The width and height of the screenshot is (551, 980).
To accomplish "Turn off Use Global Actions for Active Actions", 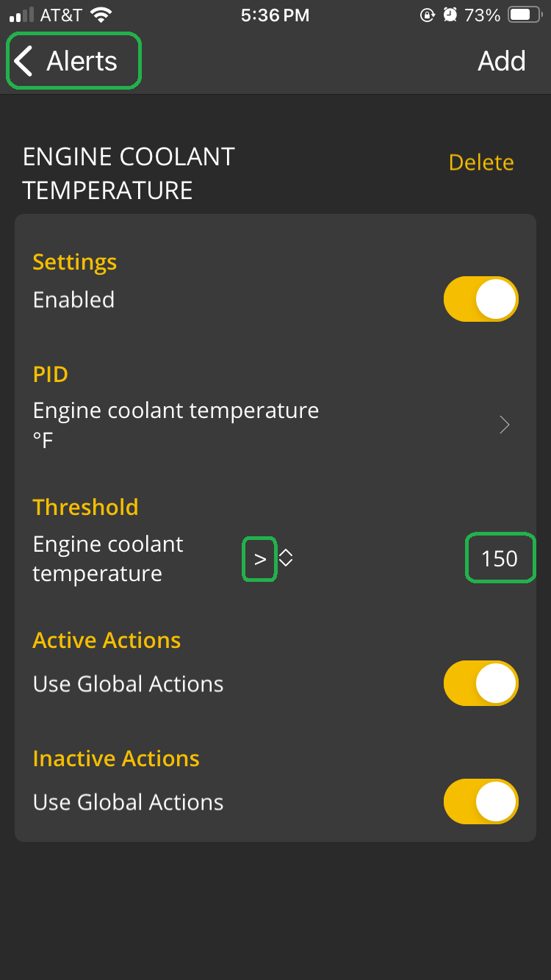I will (480, 683).
